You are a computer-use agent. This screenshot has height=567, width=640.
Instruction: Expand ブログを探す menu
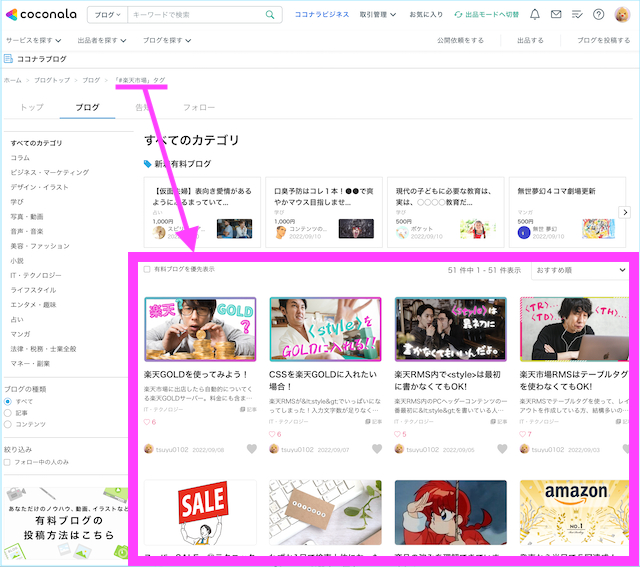[x=167, y=40]
